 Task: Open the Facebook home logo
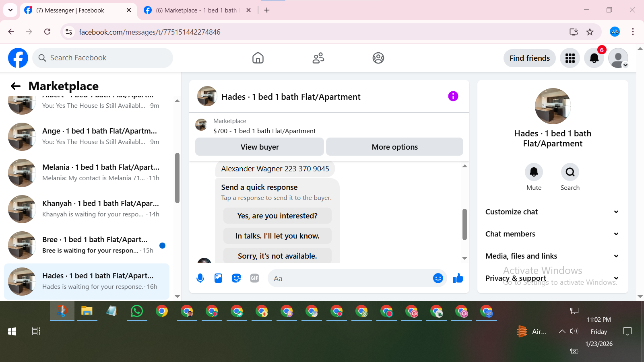[18, 58]
